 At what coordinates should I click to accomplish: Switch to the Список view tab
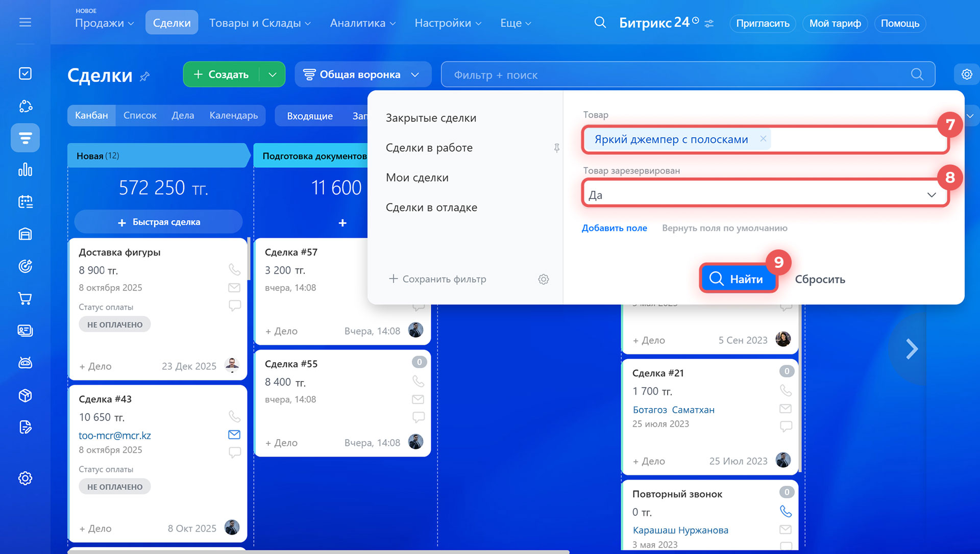(139, 115)
